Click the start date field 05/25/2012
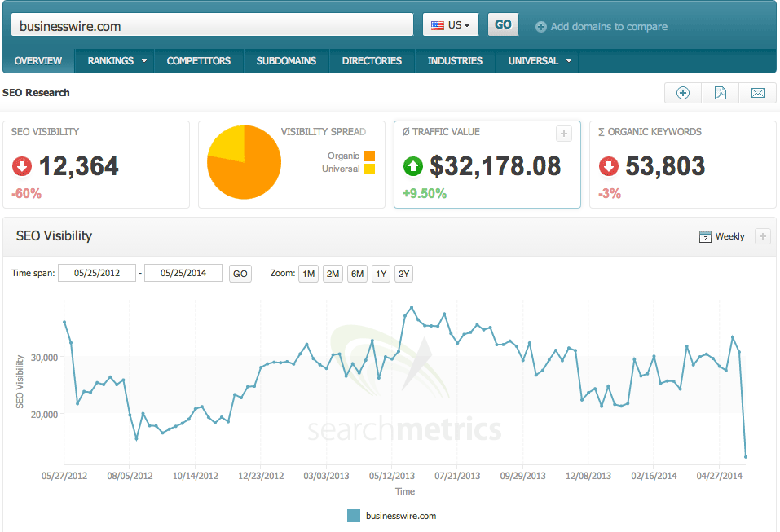The image size is (780, 532). click(x=97, y=273)
